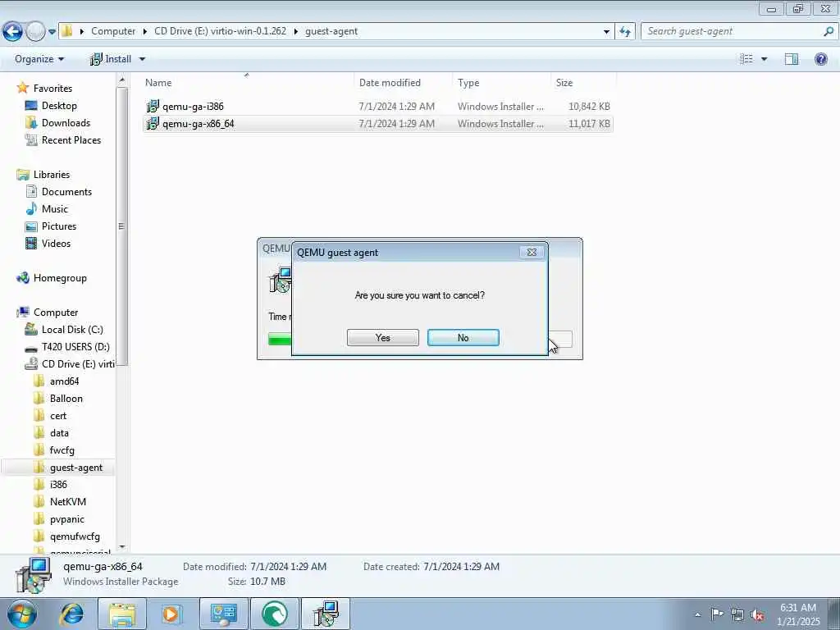Open the Pictures library
The width and height of the screenshot is (840, 630).
pos(59,226)
